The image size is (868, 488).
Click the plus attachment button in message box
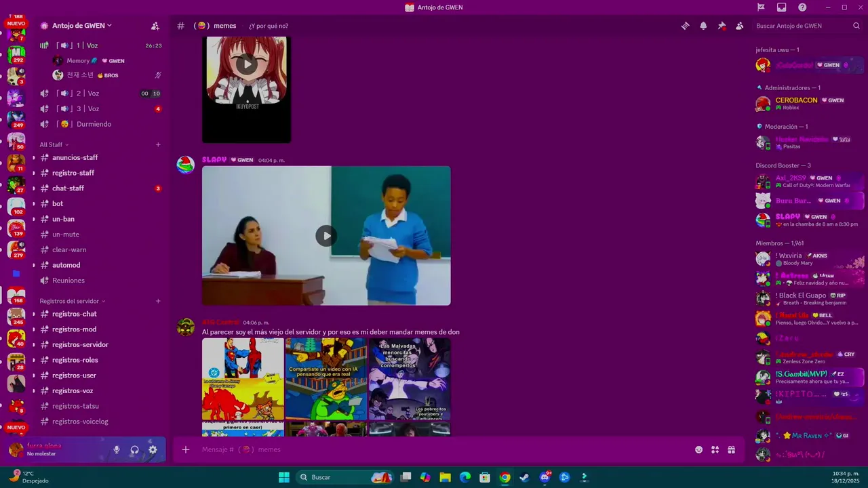coord(185,449)
